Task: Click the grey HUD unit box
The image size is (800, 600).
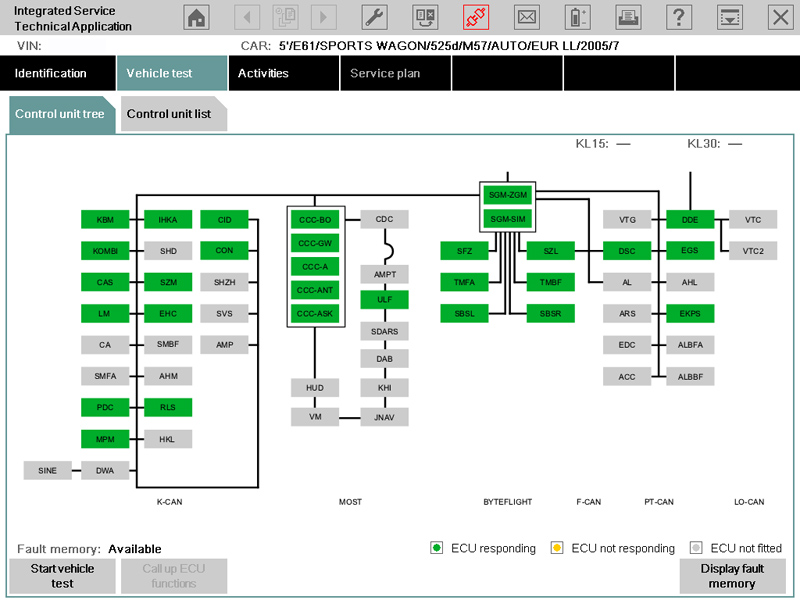Action: [x=315, y=388]
